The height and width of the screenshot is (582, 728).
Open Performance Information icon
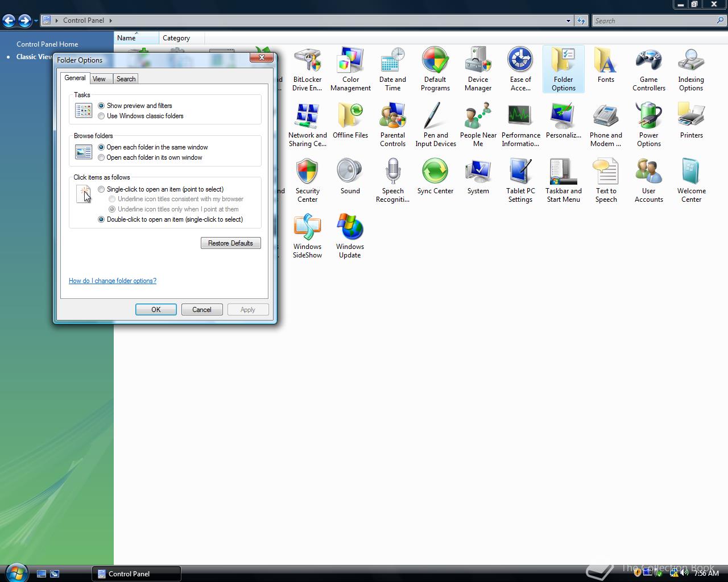[x=520, y=125]
